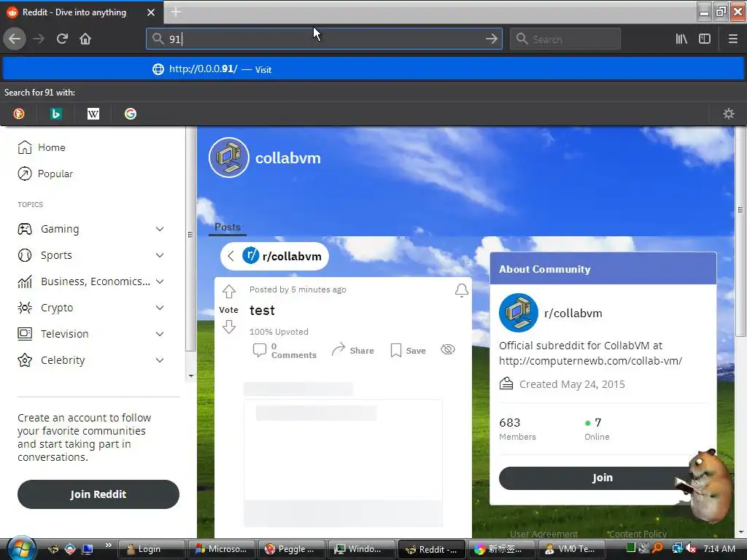Open computernewb.com collab-vm link
The image size is (747, 560).
pos(590,361)
